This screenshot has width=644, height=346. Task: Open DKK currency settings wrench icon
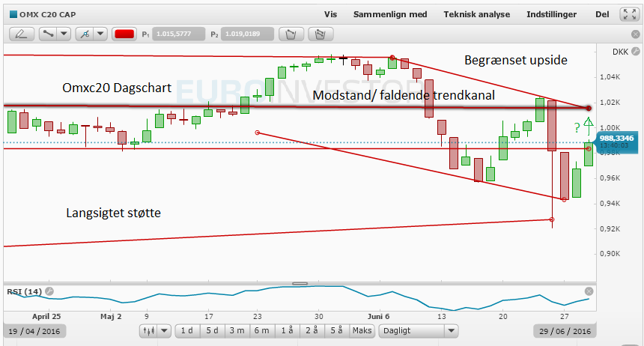(x=635, y=52)
